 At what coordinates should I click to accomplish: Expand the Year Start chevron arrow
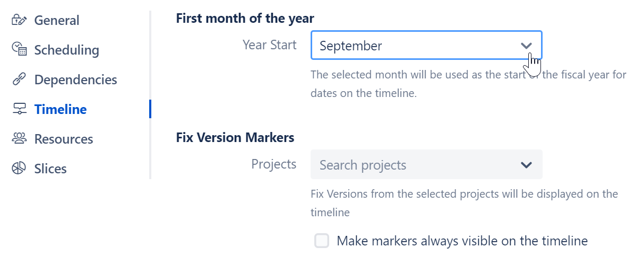(x=526, y=46)
